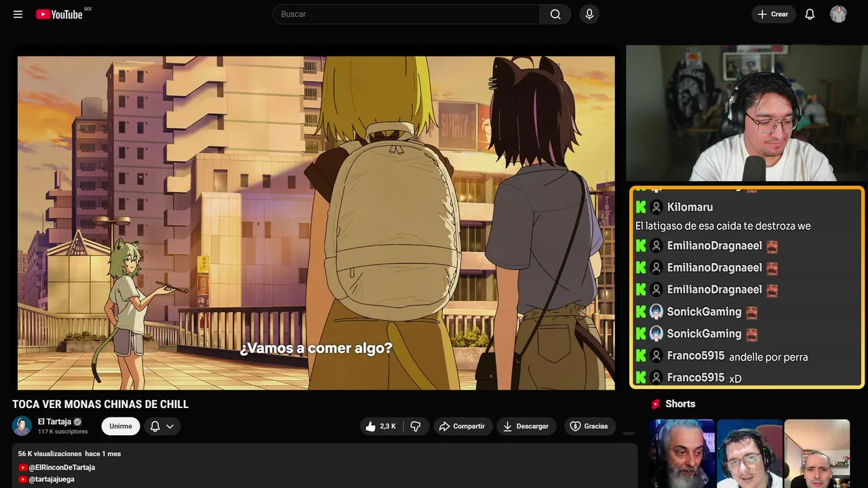Click the streamer webcam overlay

pyautogui.click(x=745, y=113)
